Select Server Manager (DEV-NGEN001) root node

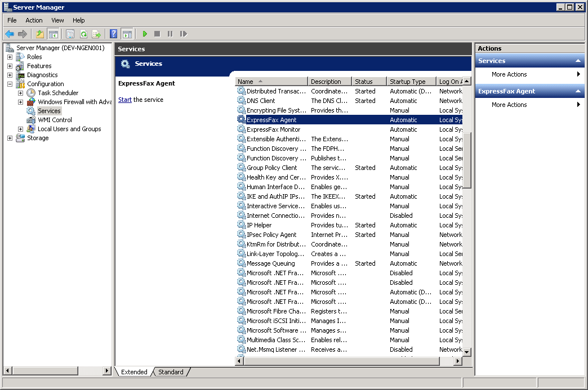tap(60, 48)
